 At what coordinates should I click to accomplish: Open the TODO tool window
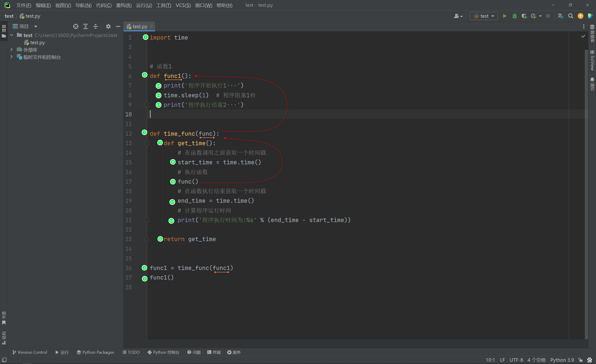pos(131,352)
